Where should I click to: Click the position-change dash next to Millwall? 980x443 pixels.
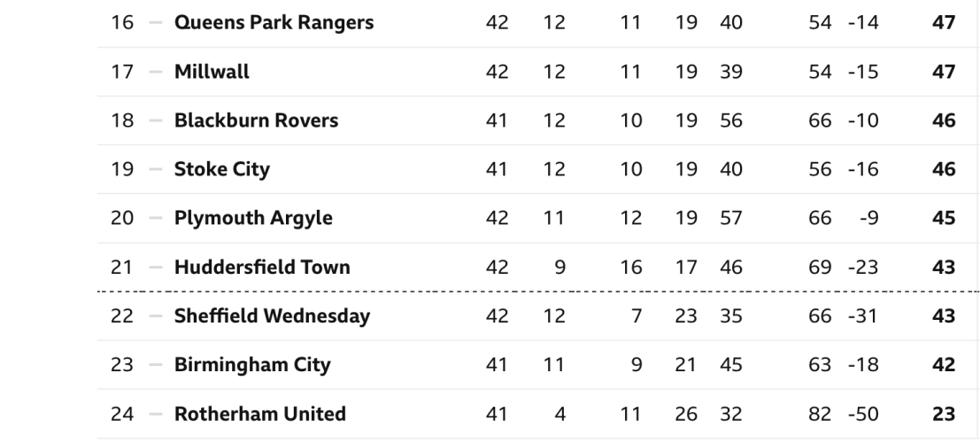(x=155, y=72)
